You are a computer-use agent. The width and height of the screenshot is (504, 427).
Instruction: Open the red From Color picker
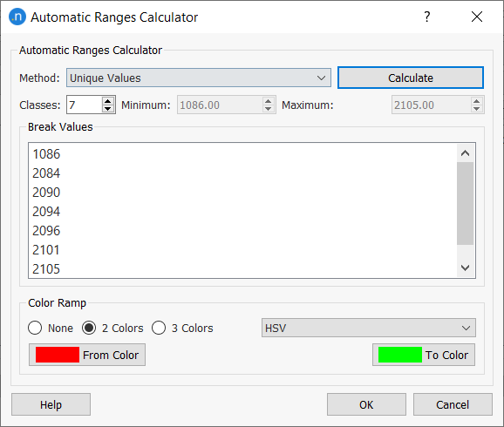coord(87,355)
